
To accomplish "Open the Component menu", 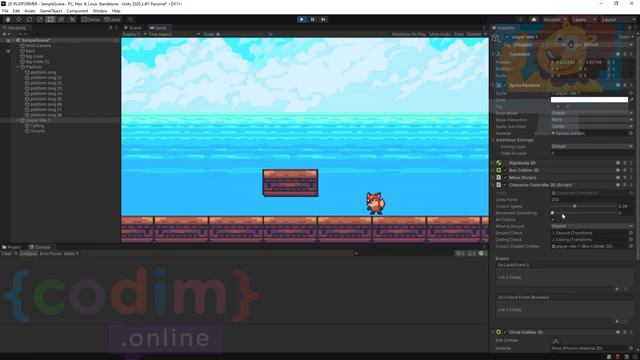I will pyautogui.click(x=77, y=11).
